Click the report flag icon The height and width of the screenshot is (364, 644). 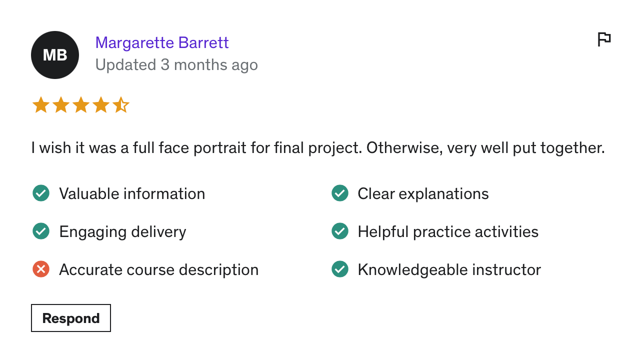click(604, 39)
